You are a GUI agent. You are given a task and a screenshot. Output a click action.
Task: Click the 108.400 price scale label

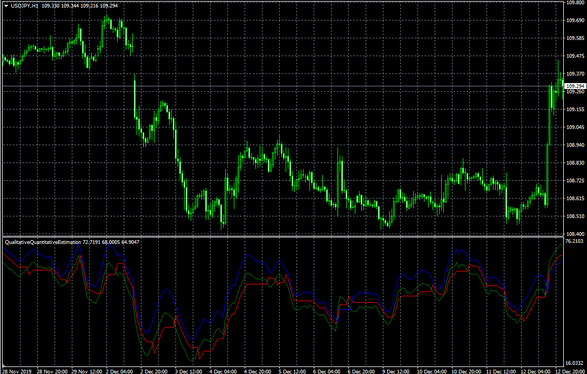point(575,234)
